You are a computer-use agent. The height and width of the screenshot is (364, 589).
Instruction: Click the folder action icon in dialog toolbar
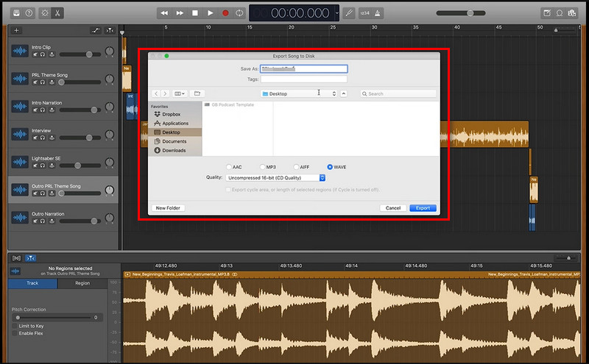tap(197, 93)
